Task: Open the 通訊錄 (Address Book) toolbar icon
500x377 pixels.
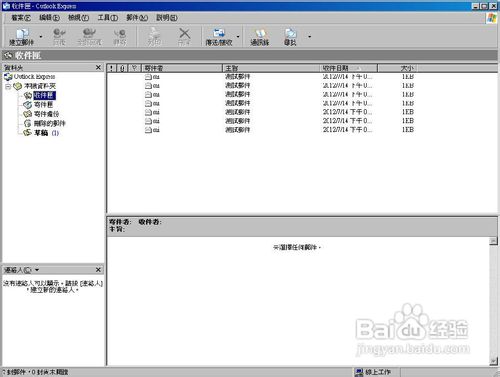Action: 260,37
